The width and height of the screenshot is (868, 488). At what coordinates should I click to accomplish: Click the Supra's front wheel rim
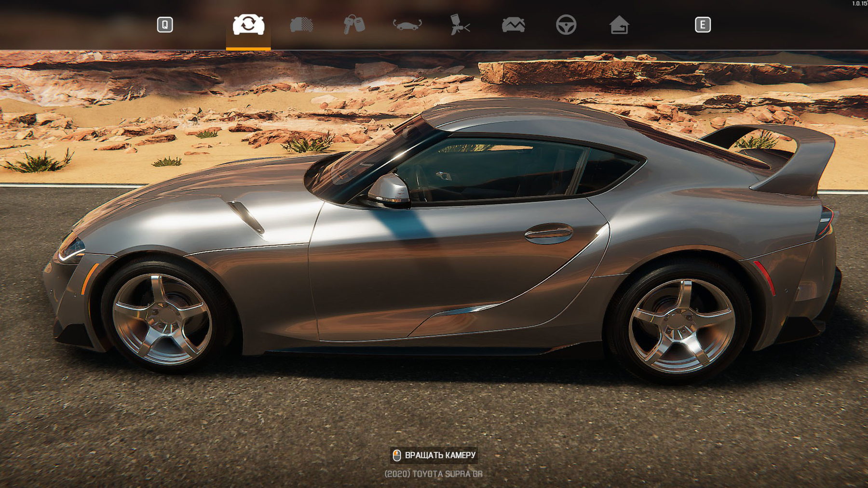(162, 319)
